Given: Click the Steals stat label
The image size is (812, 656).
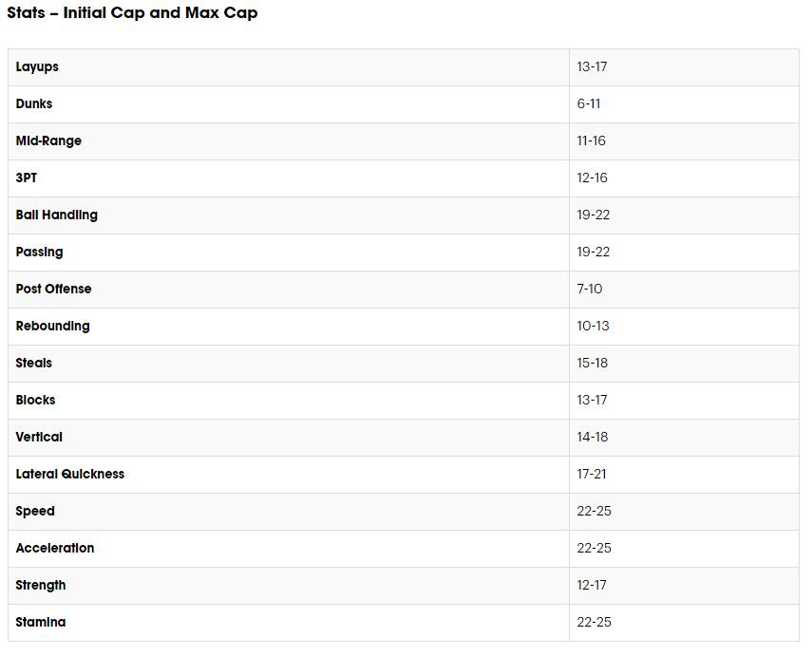Looking at the screenshot, I should (34, 364).
